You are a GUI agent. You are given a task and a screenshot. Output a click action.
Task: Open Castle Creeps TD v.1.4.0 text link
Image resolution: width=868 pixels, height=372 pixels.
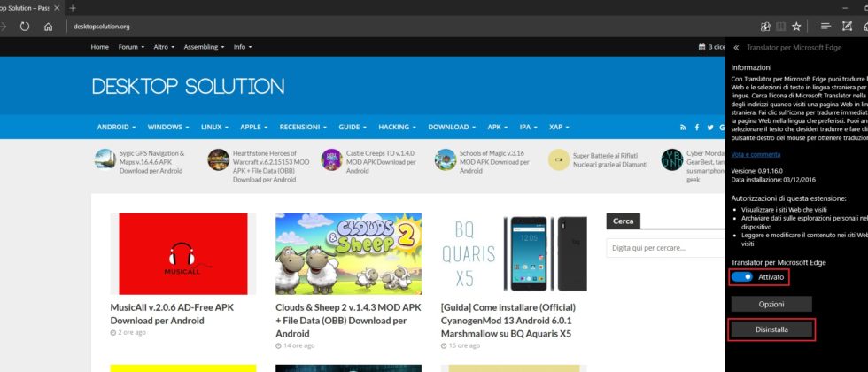tap(381, 161)
